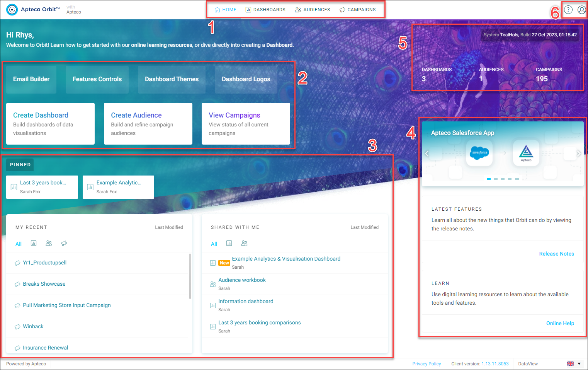Filter Shared With Me by dashboards icon
This screenshot has width=588, height=370.
[229, 243]
